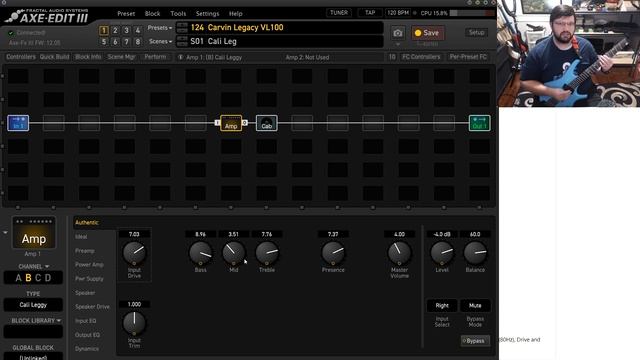Open the Speaker tab
Image resolution: width=640 pixels, height=360 pixels.
85,293
